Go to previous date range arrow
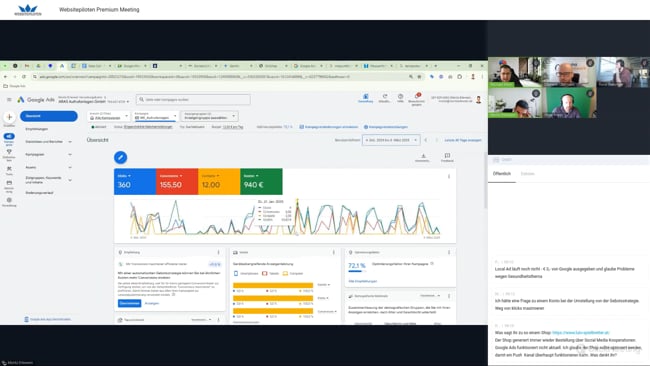 pos(426,140)
